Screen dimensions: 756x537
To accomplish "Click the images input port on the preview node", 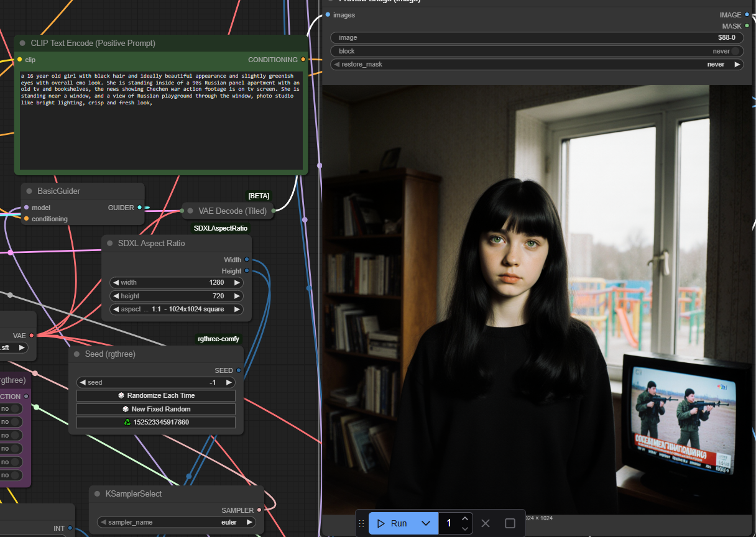I will tap(328, 15).
